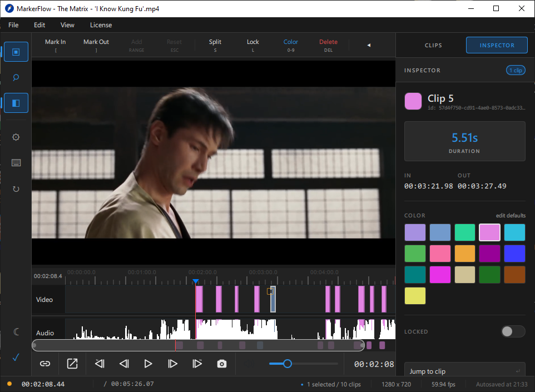535x392 pixels.
Task: Open the License menu
Action: point(101,25)
